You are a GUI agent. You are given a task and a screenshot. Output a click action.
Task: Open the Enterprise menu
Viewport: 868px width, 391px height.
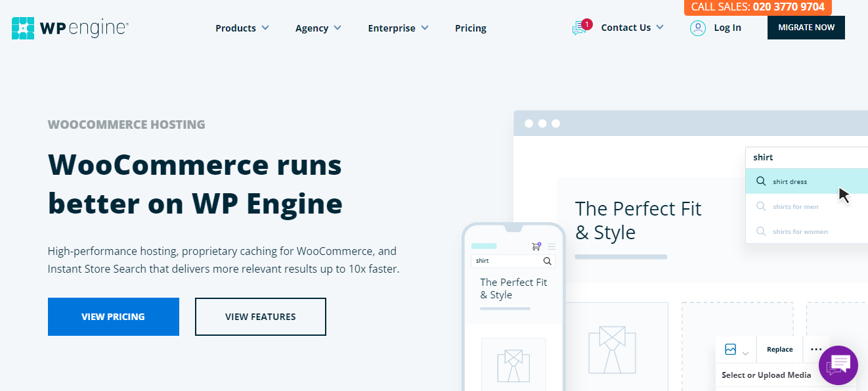(399, 28)
